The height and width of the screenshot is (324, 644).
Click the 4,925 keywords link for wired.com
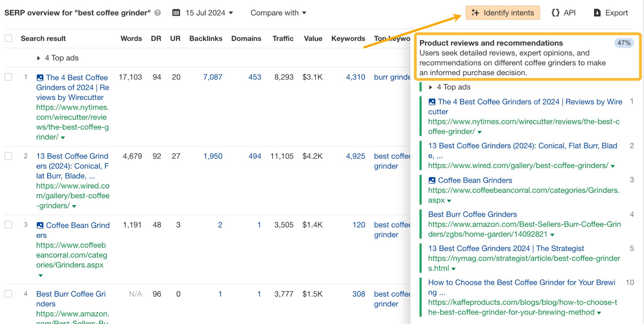356,156
